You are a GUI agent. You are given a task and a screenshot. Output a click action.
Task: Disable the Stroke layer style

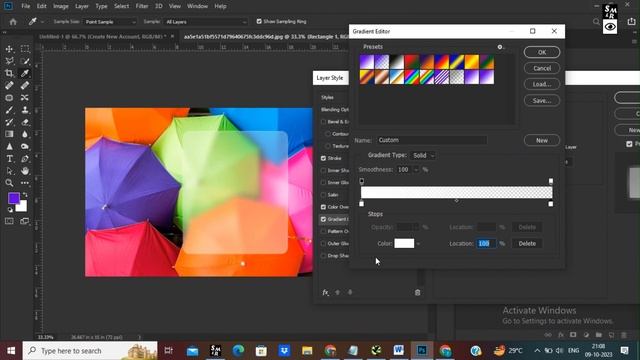[x=323, y=158]
